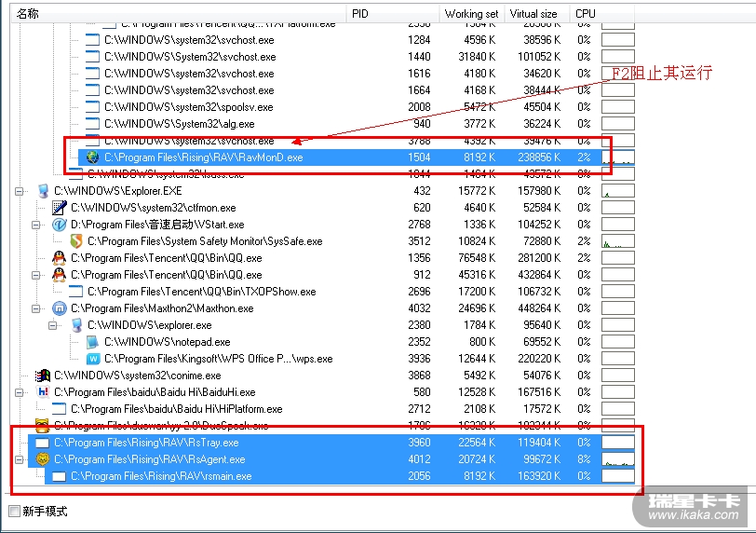The width and height of the screenshot is (756, 533).
Task: Click the rsmain.exe window icon
Action: coord(59,476)
